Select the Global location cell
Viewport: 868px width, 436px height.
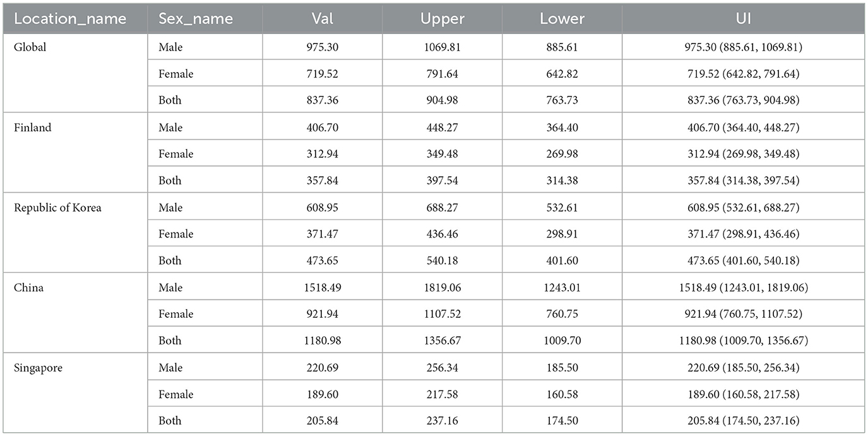click(x=30, y=47)
